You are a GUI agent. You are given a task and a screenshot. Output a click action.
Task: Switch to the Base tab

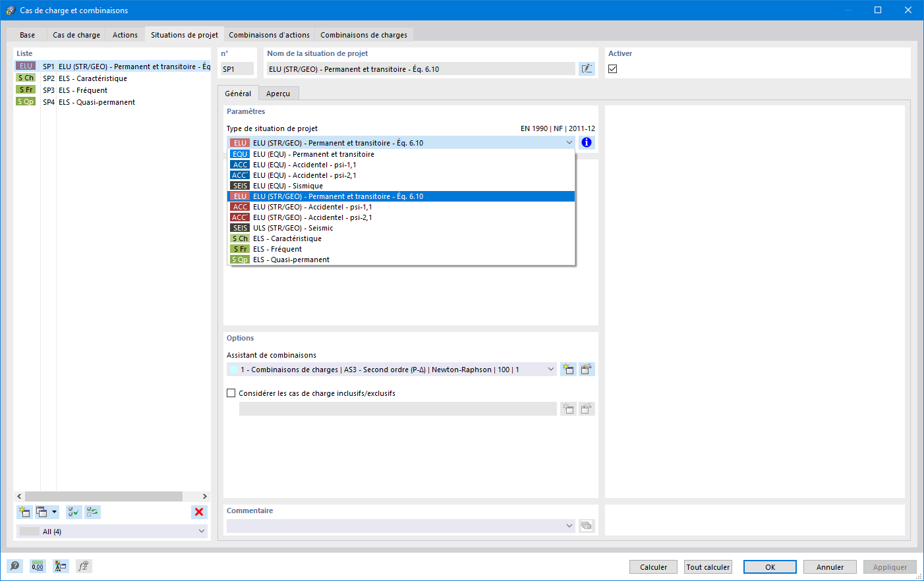click(x=27, y=35)
